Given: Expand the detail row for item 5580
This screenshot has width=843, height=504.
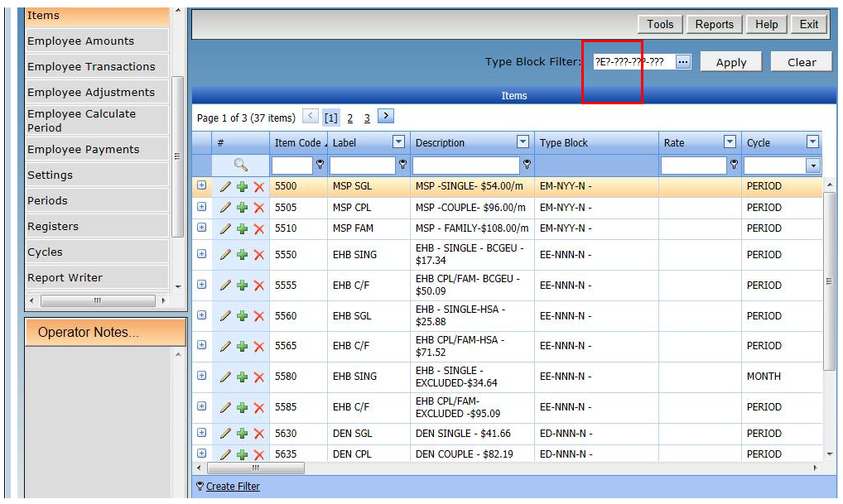Looking at the screenshot, I should pyautogui.click(x=201, y=376).
